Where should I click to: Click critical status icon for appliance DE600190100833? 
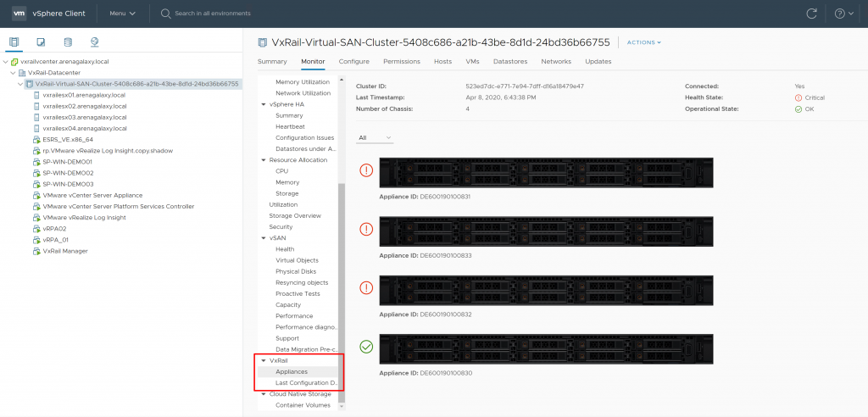tap(366, 229)
